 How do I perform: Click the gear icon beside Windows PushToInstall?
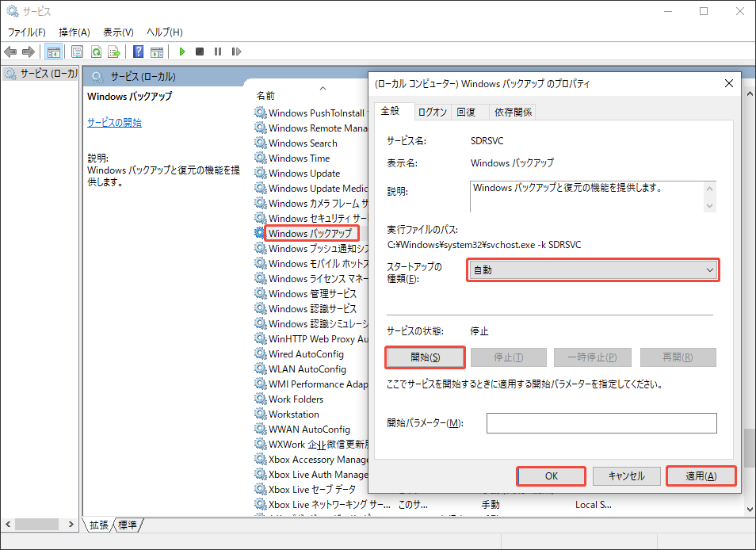tap(261, 113)
